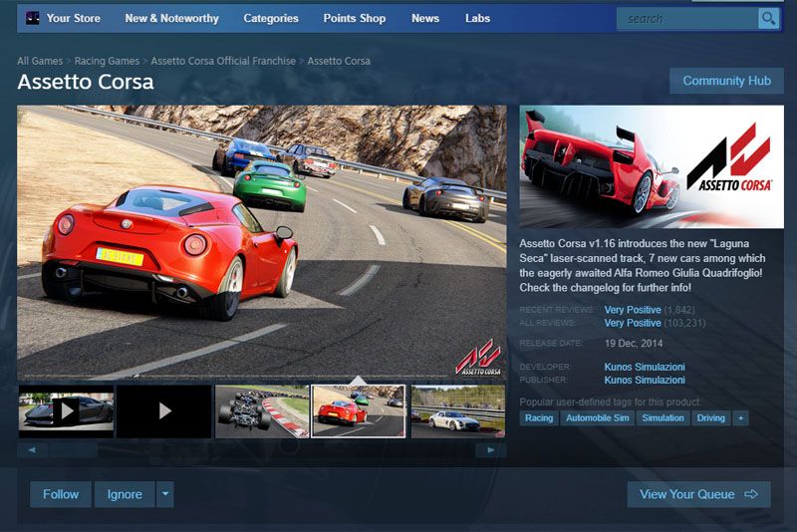Focus the store search field
Screen dimensions: 797x532
(x=687, y=19)
